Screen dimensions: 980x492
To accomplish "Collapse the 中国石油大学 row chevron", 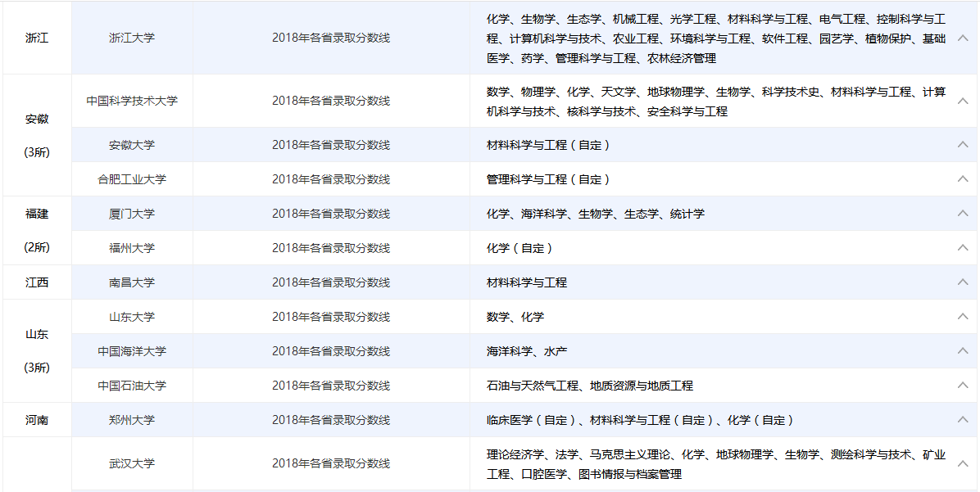I will coord(963,385).
